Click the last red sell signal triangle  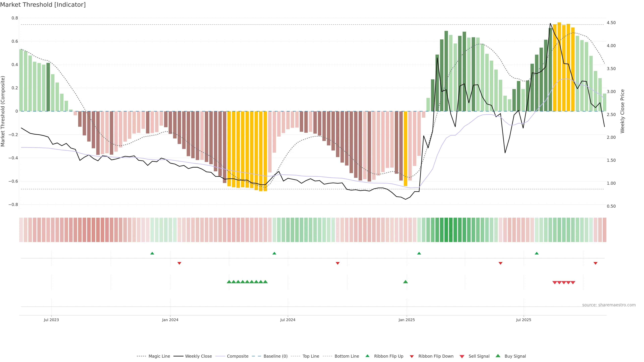(x=573, y=283)
